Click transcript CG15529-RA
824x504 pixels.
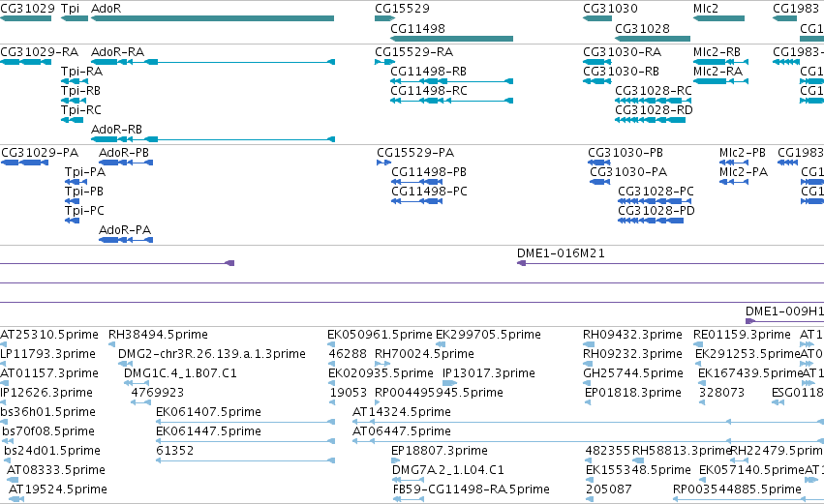tap(384, 62)
